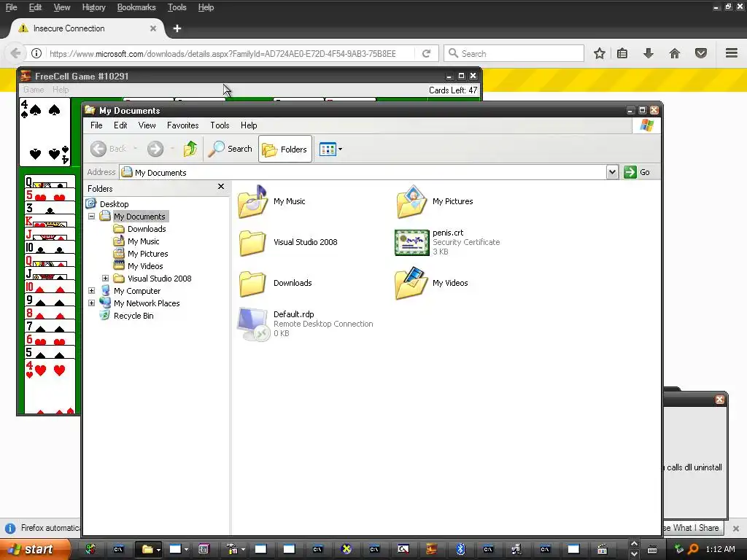Dismiss the Firefox notification bar

point(735,528)
